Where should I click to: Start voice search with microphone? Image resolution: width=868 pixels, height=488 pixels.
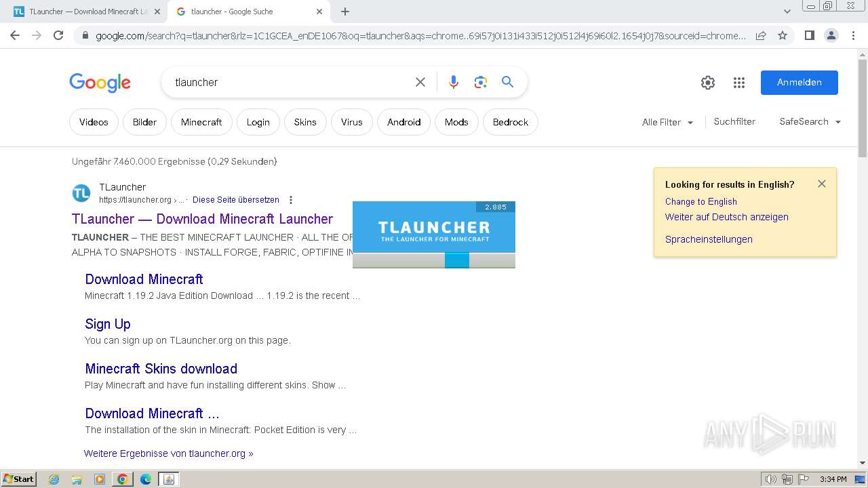(454, 82)
